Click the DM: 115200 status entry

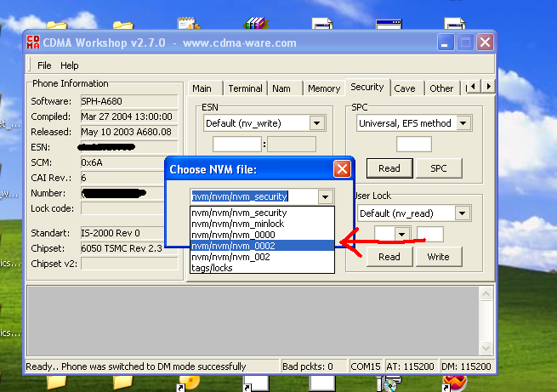tap(466, 366)
